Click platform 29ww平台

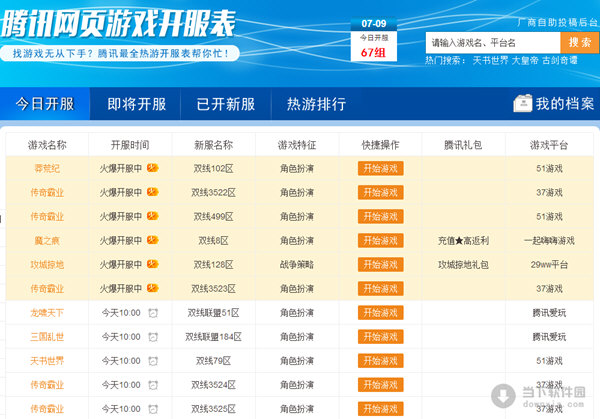(549, 265)
